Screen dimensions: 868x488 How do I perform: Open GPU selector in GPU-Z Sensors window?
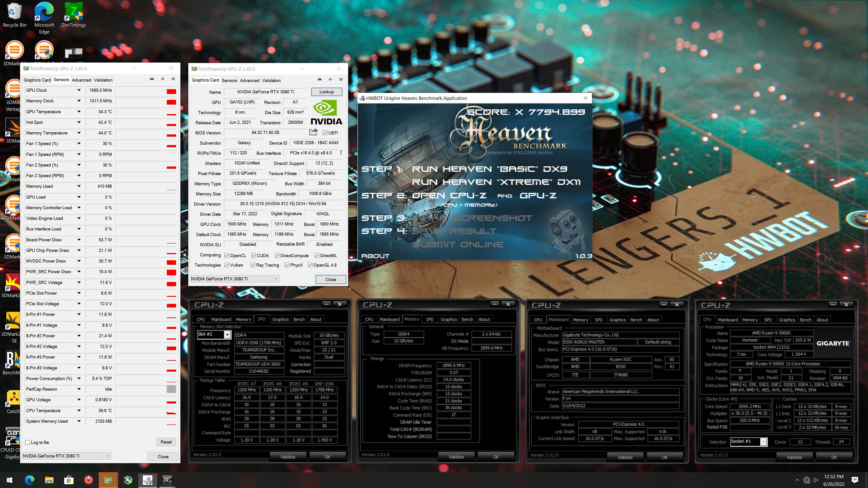(66, 456)
